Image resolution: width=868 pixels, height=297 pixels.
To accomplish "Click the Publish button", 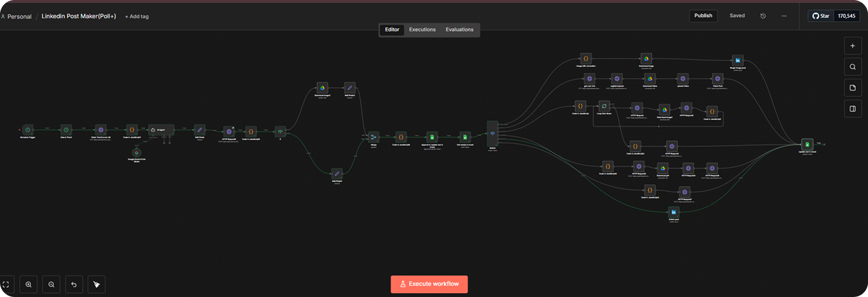I will click(703, 16).
